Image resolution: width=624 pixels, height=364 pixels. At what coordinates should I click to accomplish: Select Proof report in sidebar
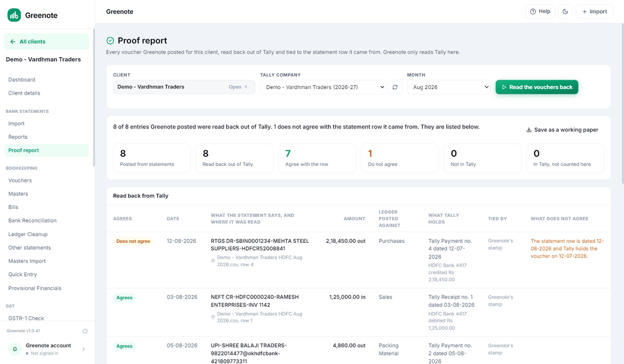(47, 150)
